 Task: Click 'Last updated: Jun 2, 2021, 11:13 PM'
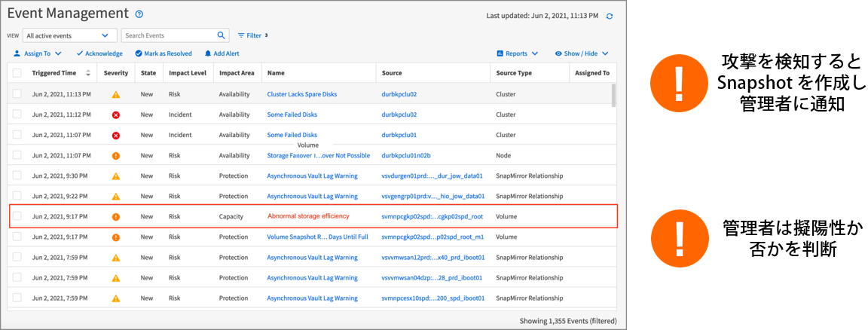[x=542, y=16]
